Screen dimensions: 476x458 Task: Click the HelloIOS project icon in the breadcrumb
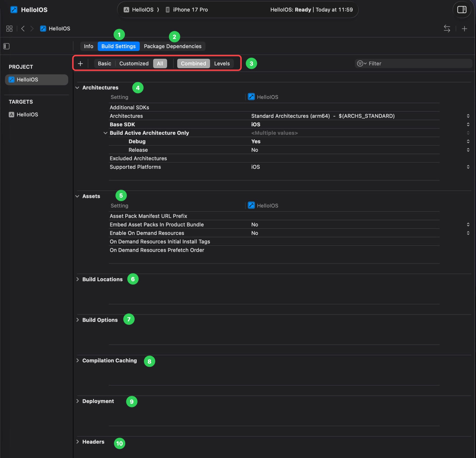coord(43,29)
